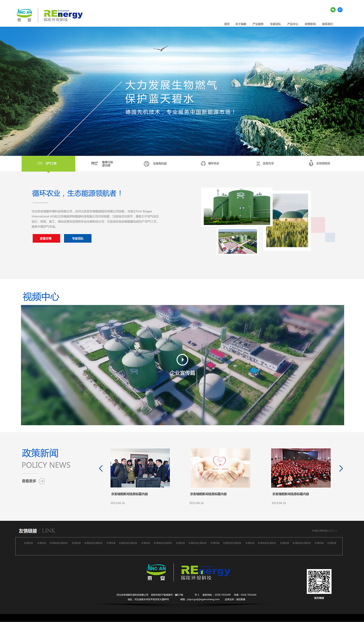
Task: Open 联系我们 in the top navigation
Action: (328, 24)
